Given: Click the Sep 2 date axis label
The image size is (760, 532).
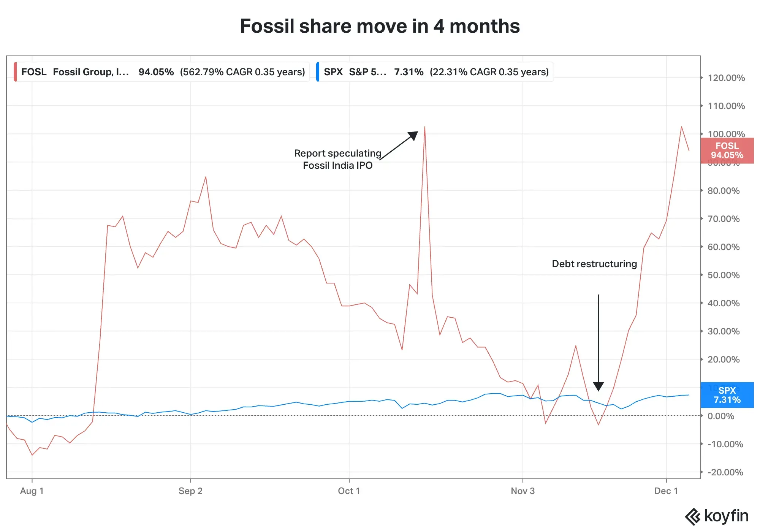Looking at the screenshot, I should (190, 491).
